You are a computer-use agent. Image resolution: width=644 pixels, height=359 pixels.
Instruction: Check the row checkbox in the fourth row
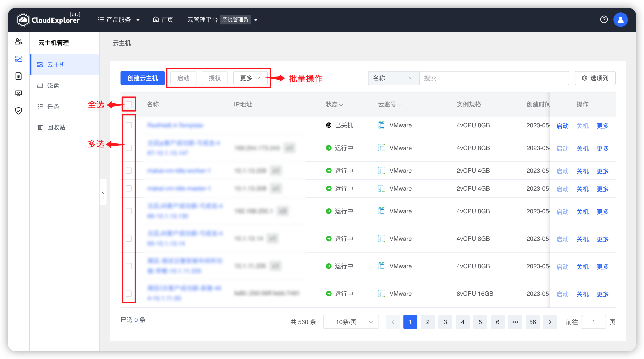pos(129,188)
